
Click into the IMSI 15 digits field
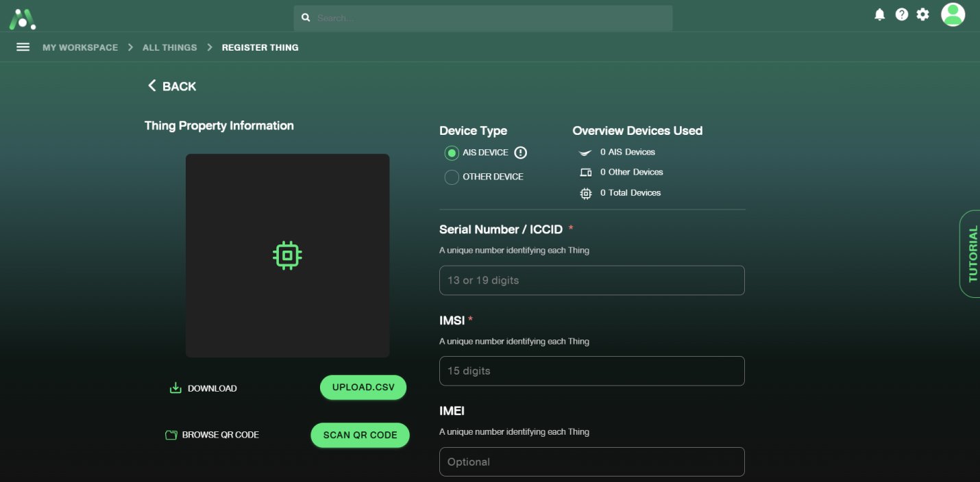coord(591,371)
